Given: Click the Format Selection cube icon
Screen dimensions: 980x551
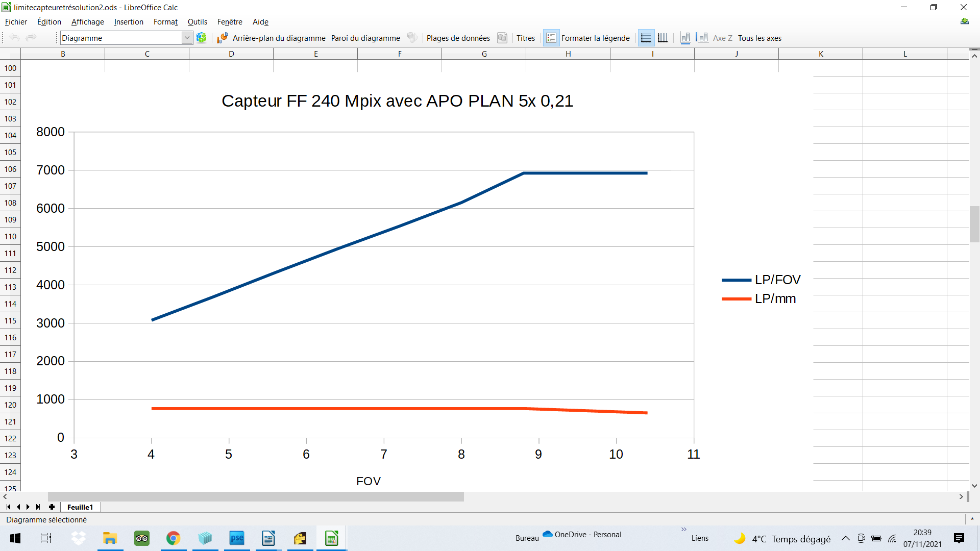Looking at the screenshot, I should (202, 38).
